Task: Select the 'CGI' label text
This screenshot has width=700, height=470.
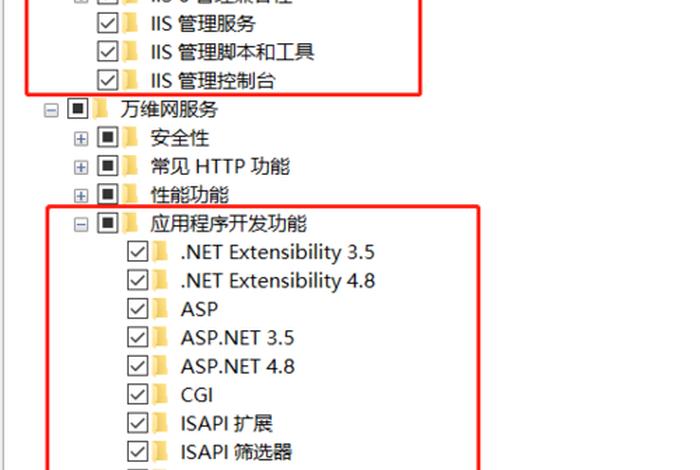Action: [x=197, y=395]
